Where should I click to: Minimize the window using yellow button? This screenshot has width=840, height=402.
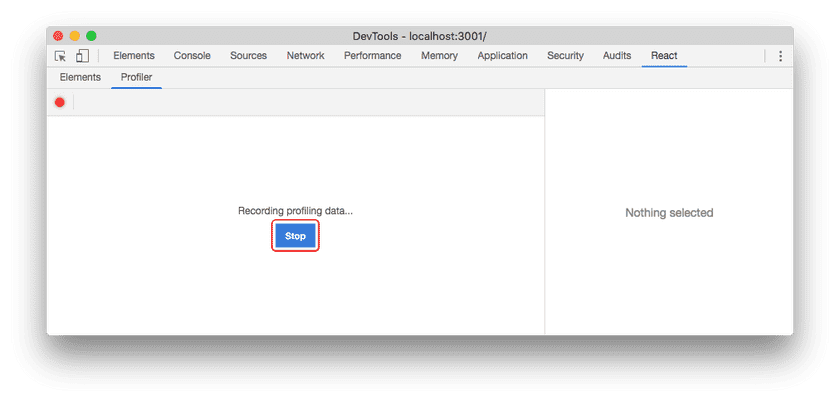point(74,36)
